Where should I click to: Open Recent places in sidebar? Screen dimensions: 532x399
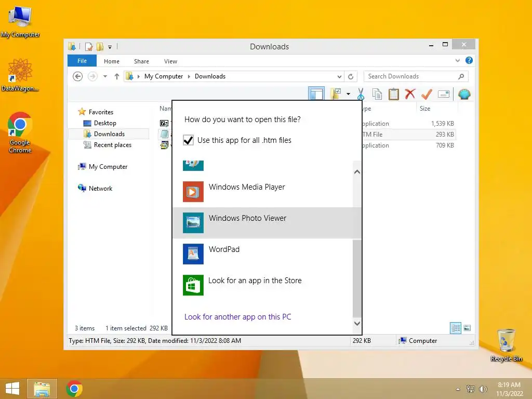(x=112, y=145)
